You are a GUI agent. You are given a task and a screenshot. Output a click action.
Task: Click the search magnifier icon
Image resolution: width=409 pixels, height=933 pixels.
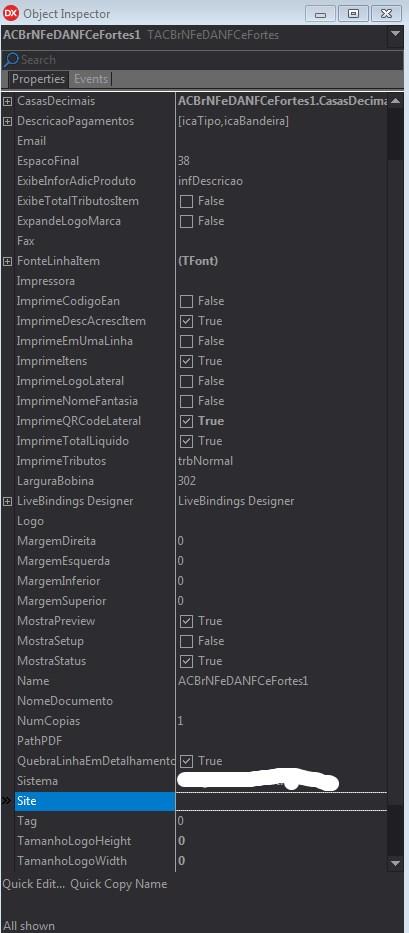pos(11,60)
